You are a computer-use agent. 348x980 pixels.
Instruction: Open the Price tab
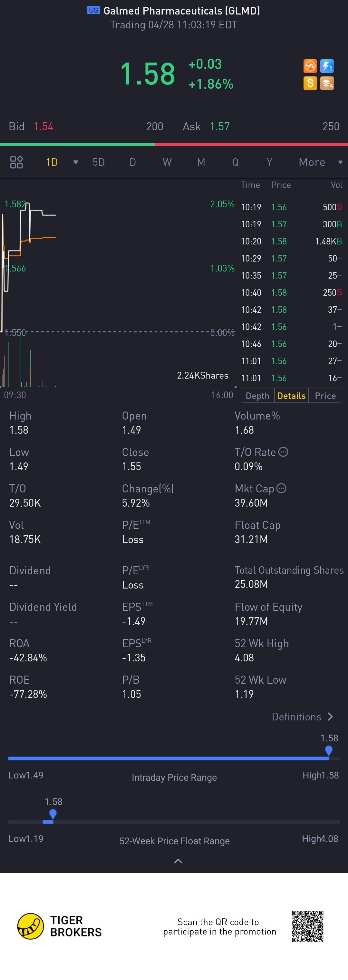point(325,396)
